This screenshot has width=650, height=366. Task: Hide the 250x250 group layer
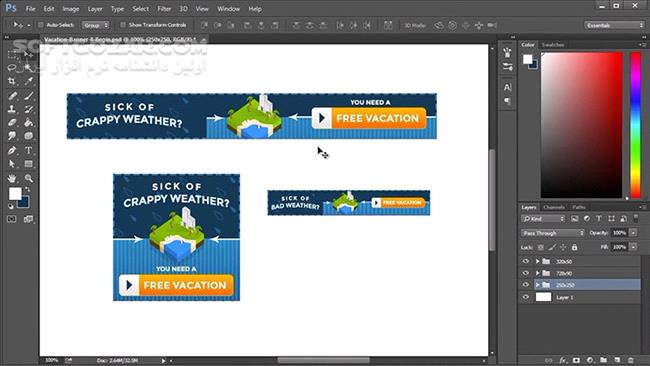coord(526,285)
